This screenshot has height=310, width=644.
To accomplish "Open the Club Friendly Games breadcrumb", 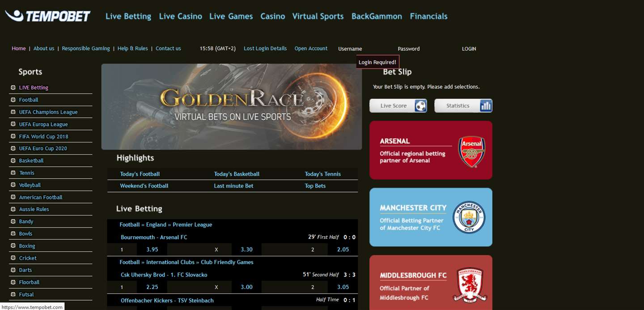I will tap(227, 262).
